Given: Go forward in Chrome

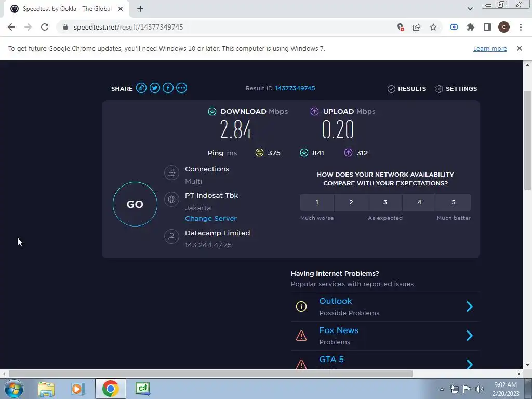Looking at the screenshot, I should click(x=28, y=27).
